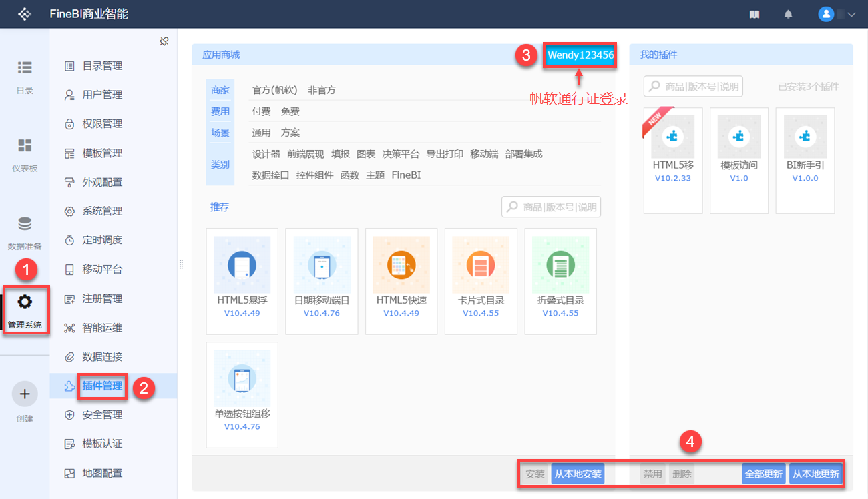
Task: Open the notification bell icon
Action: coord(789,14)
